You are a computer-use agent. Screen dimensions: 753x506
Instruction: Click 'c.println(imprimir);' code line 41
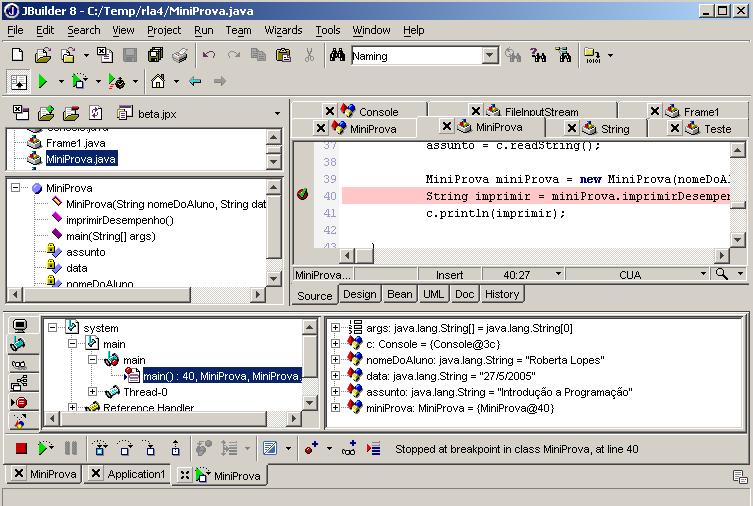pyautogui.click(x=496, y=213)
